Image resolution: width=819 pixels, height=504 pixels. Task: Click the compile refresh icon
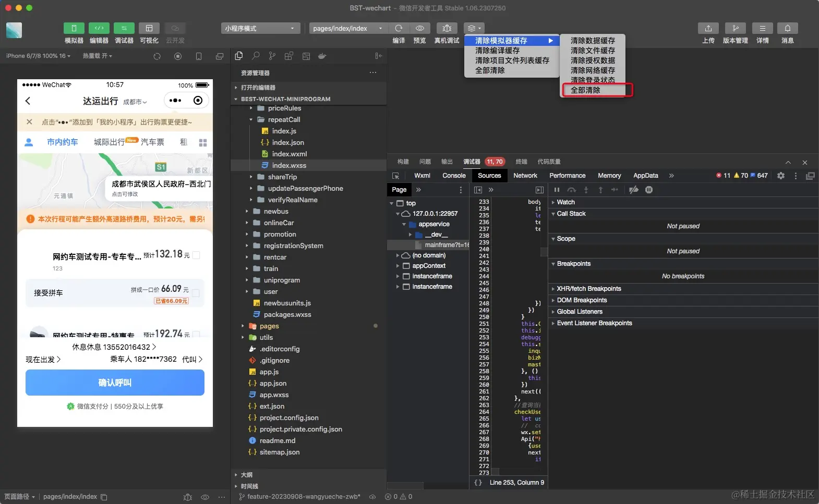(399, 28)
